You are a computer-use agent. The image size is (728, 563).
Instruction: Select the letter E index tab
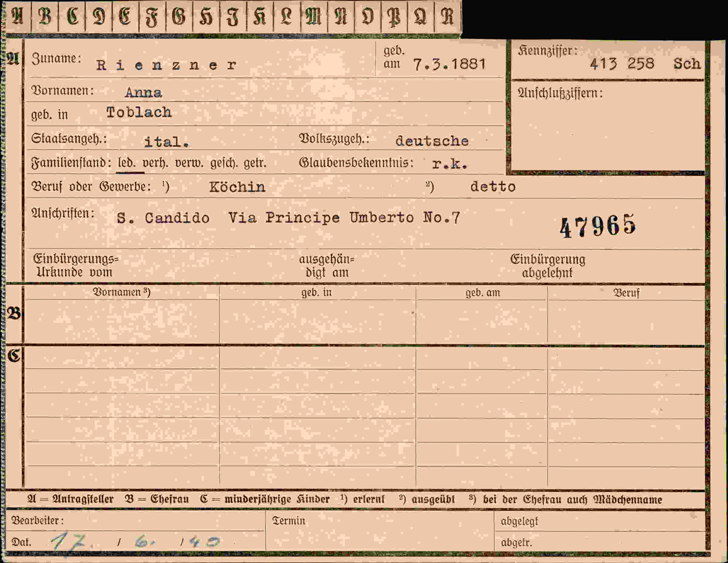click(126, 17)
